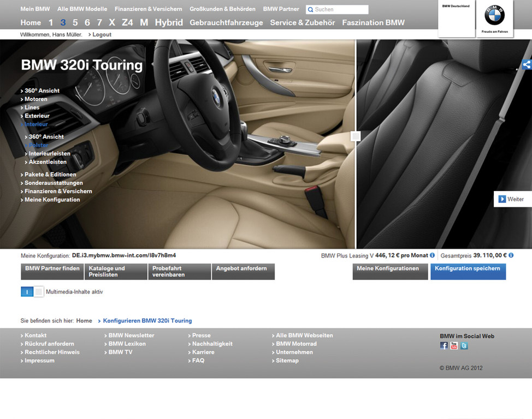
Task: Open Großkunden & Behörden menu
Action: [x=222, y=9]
